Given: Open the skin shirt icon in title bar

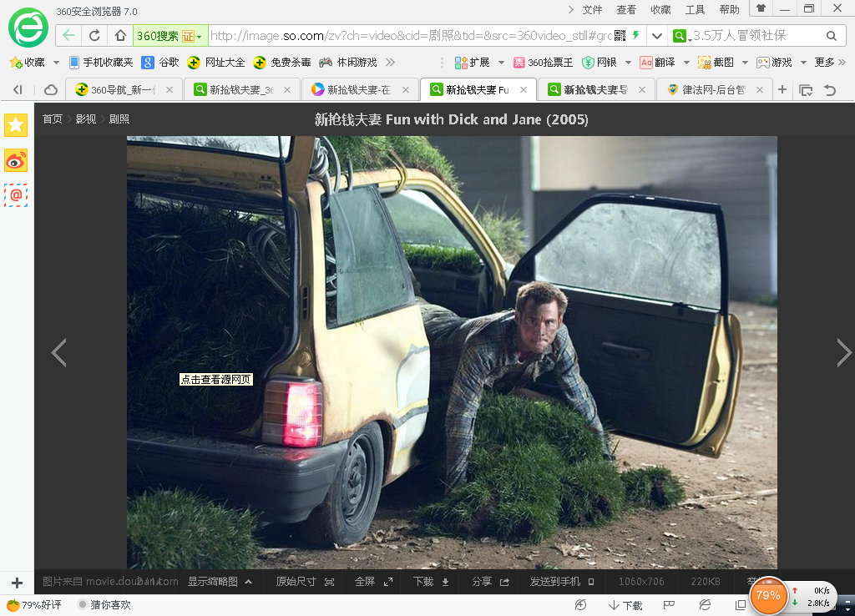Looking at the screenshot, I should click(x=761, y=8).
